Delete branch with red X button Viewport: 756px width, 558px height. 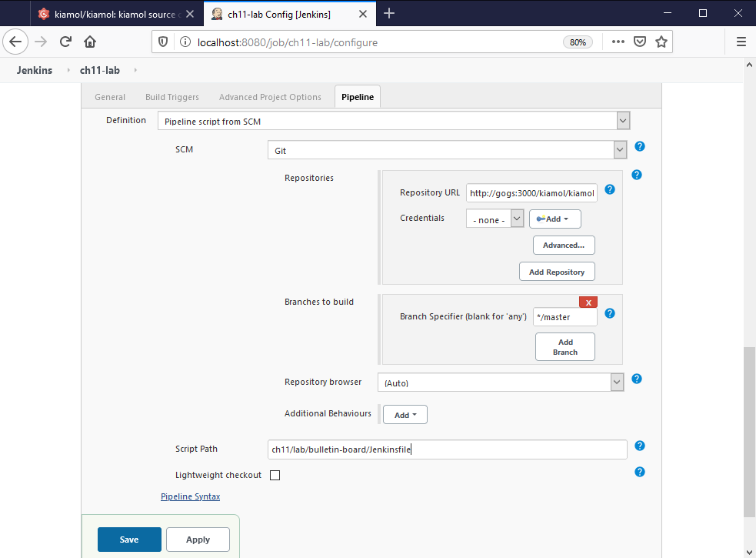click(588, 302)
